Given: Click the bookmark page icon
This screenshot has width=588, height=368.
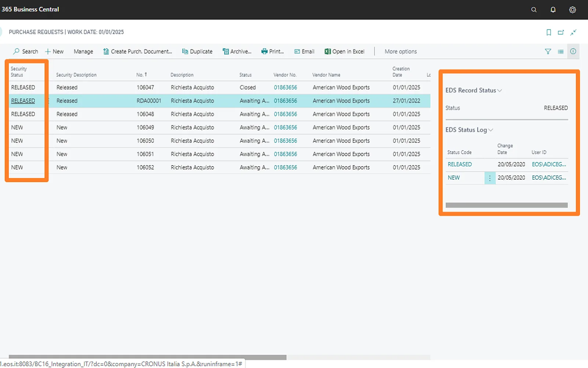Looking at the screenshot, I should (549, 32).
